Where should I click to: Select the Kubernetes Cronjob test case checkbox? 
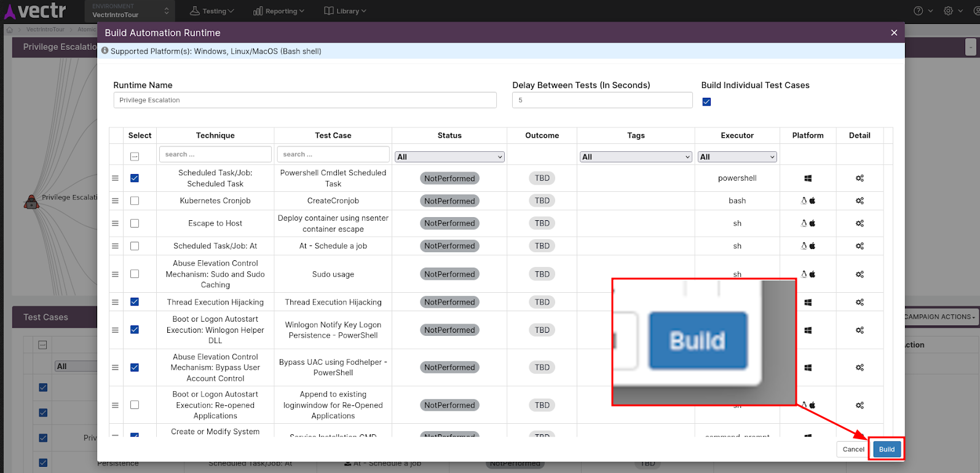(135, 201)
